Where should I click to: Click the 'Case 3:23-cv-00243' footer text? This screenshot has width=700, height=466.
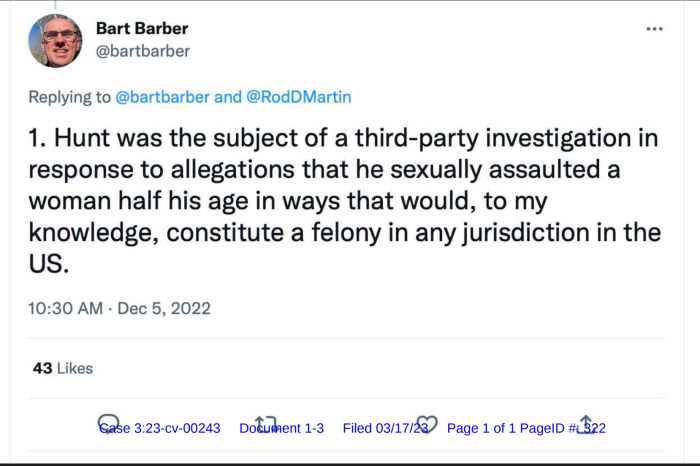(x=160, y=428)
